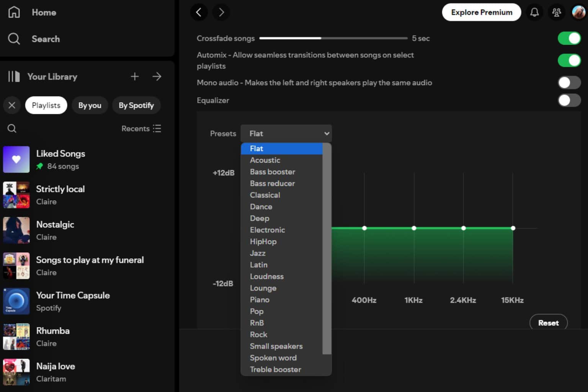Select the HipHop preset
This screenshot has width=588, height=392.
(282, 242)
